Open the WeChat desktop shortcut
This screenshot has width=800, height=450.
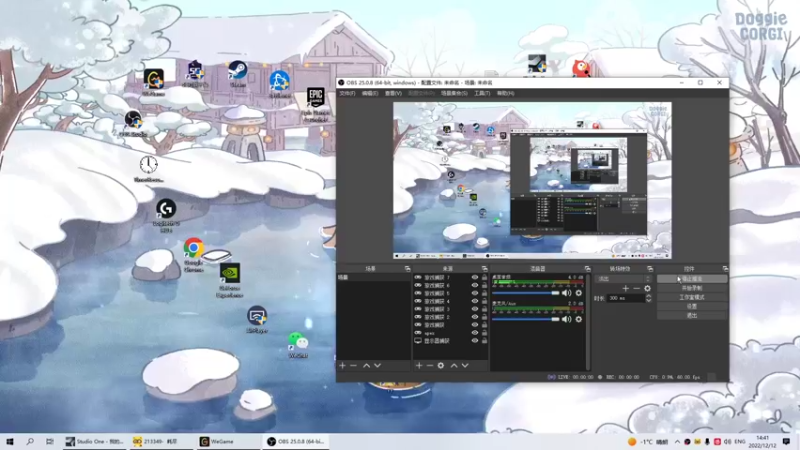(298, 344)
